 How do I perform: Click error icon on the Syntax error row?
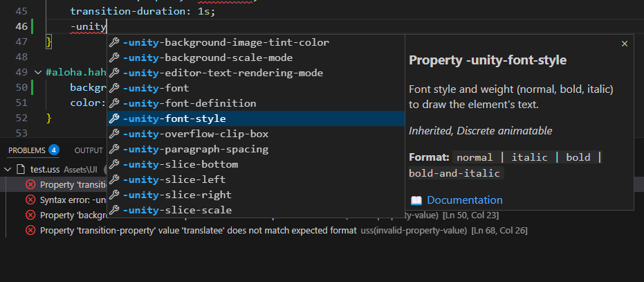click(x=30, y=200)
